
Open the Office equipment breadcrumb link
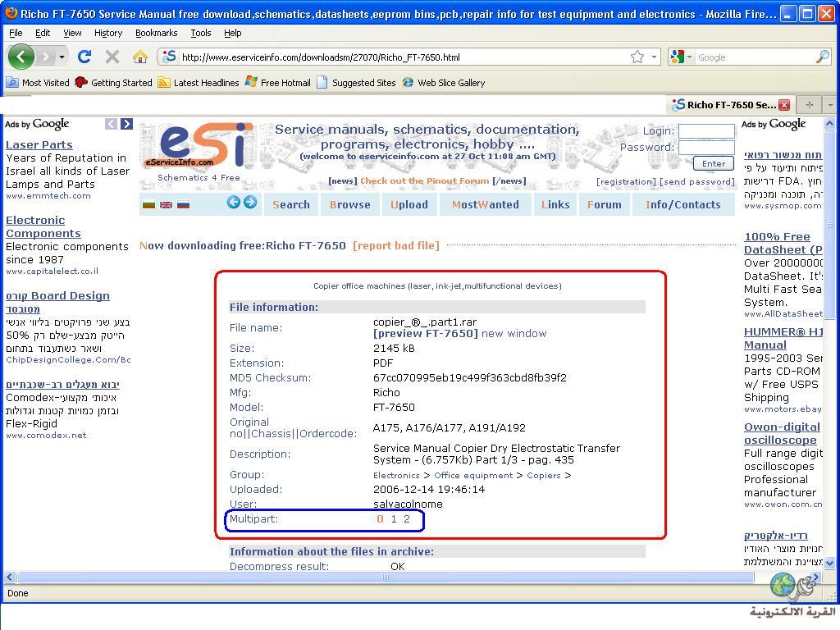tap(473, 475)
